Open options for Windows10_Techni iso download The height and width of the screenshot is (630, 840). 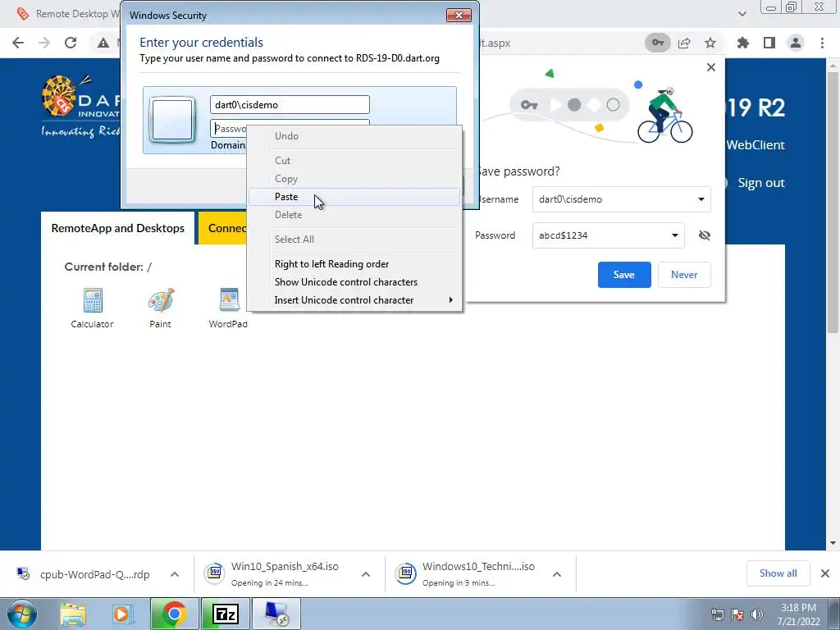click(557, 574)
